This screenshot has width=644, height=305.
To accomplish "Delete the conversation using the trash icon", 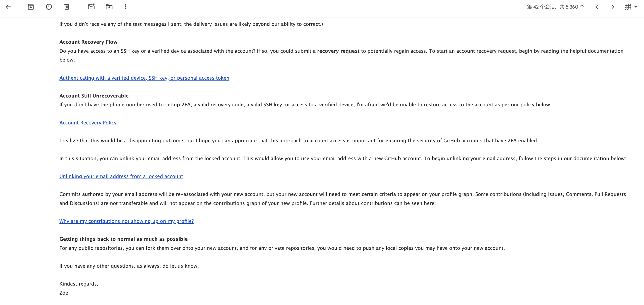I will pyautogui.click(x=67, y=7).
